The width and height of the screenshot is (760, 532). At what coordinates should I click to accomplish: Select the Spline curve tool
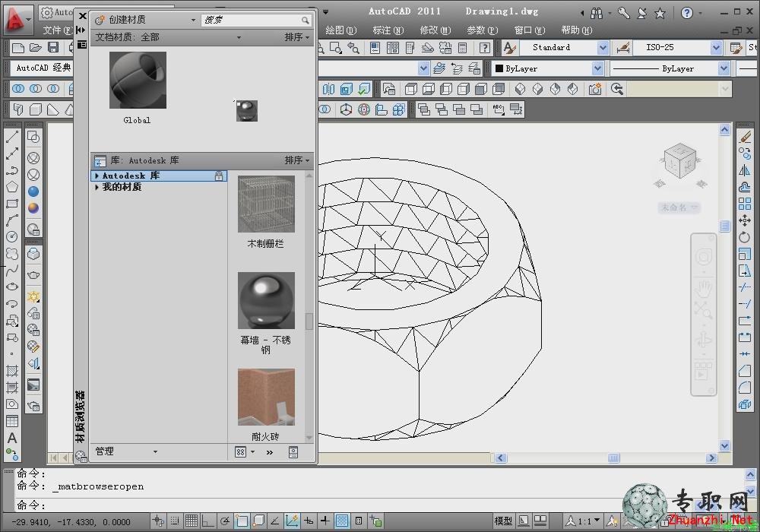point(12,269)
